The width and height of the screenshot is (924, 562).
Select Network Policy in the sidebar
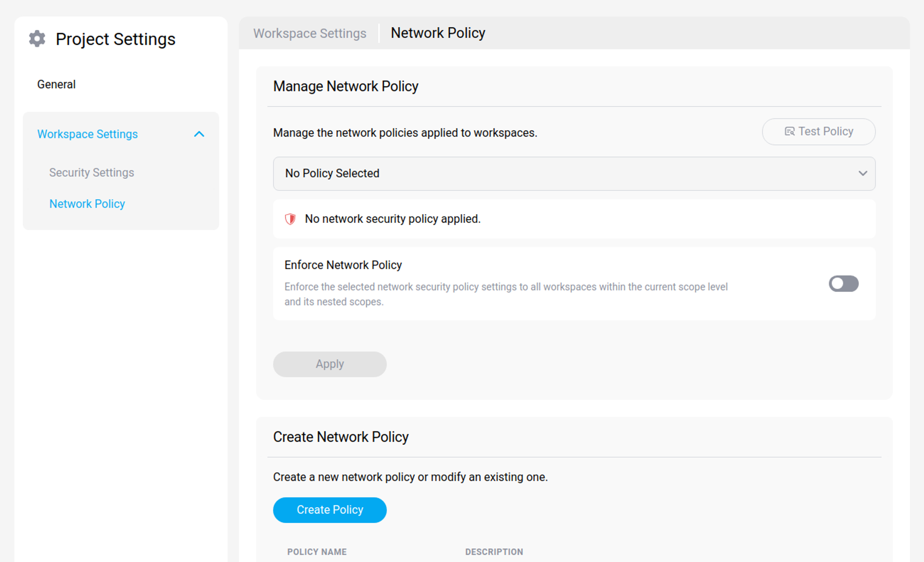[87, 204]
